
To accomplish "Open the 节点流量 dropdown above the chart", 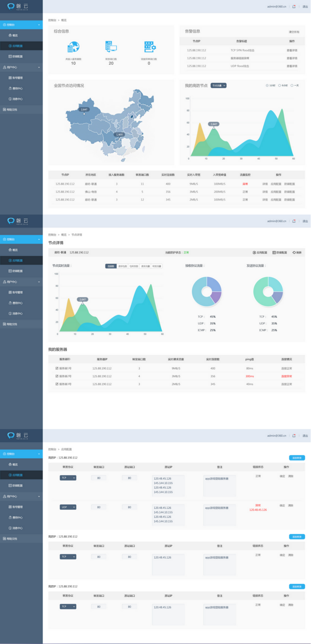I will pyautogui.click(x=218, y=86).
